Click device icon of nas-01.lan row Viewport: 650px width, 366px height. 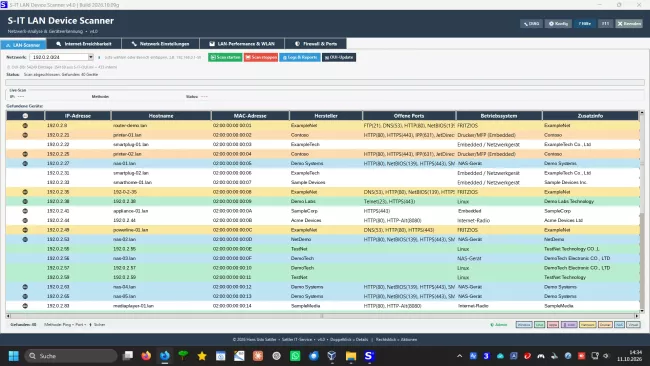click(x=25, y=163)
